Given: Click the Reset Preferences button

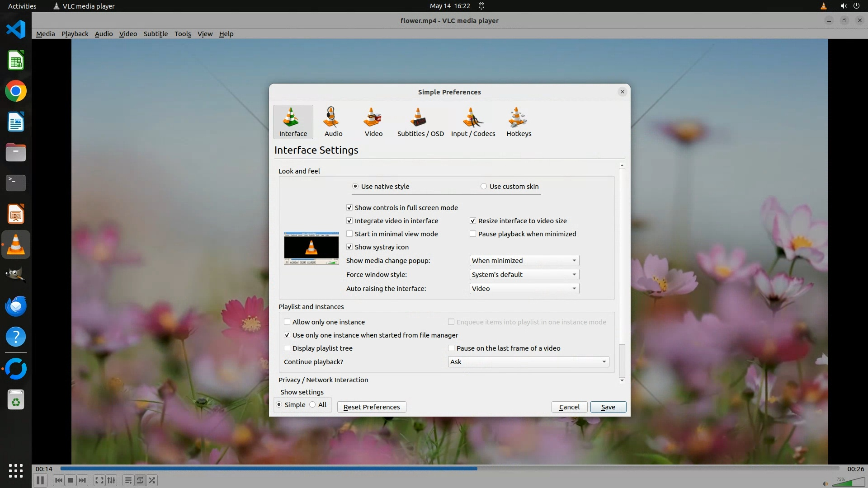Looking at the screenshot, I should 371,407.
